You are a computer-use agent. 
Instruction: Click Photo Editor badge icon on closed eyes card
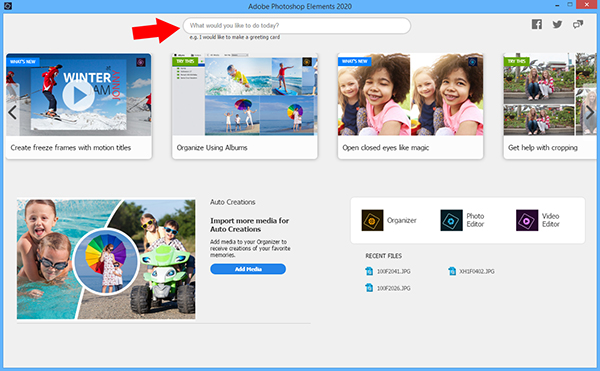[473, 62]
